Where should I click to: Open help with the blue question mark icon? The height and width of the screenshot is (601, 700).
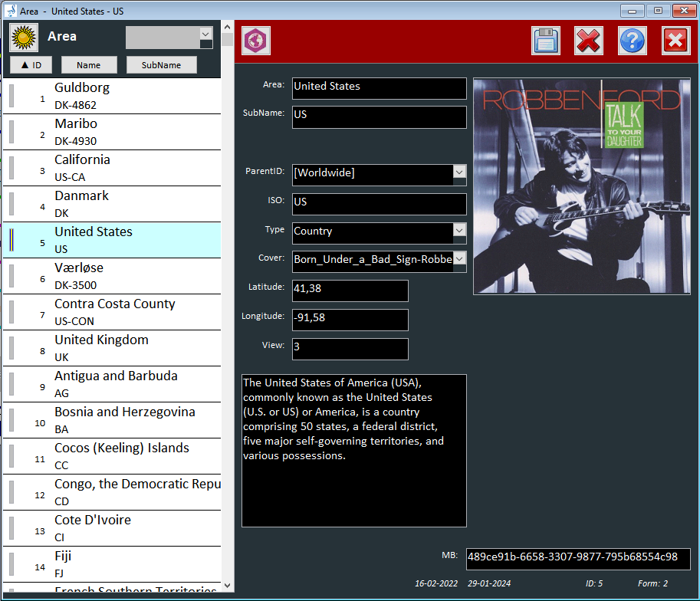pos(632,41)
